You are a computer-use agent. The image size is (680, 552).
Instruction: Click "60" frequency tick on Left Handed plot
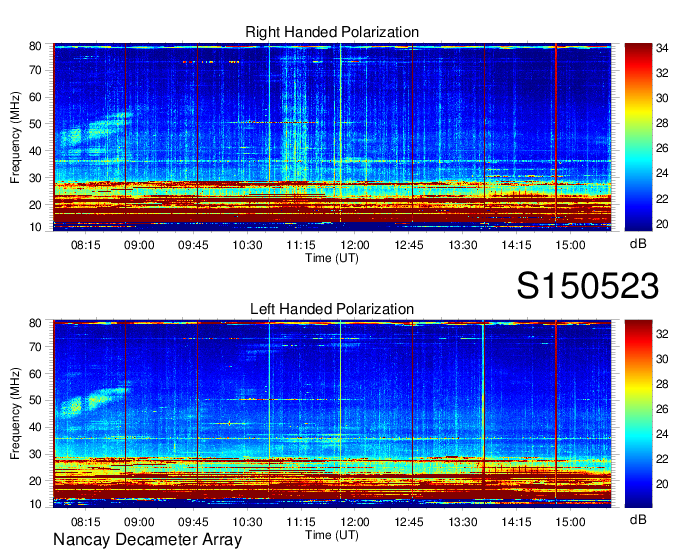[x=35, y=374]
